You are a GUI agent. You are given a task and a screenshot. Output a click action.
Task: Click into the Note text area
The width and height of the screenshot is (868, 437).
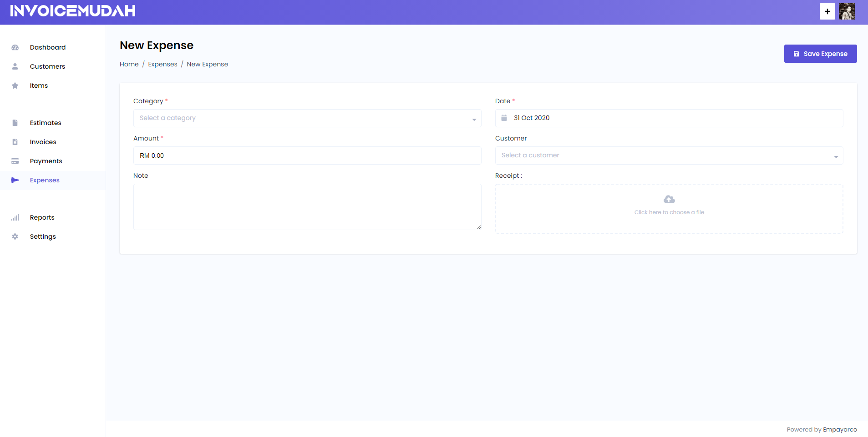[307, 207]
